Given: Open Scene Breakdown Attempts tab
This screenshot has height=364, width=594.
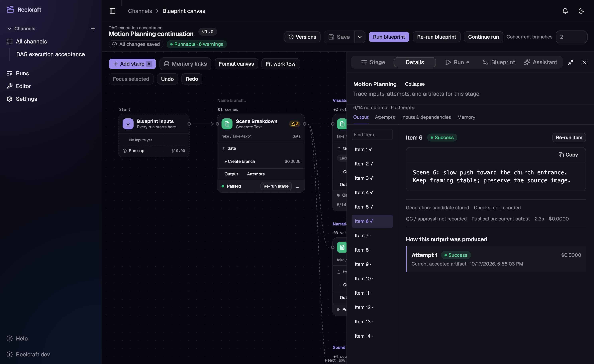Looking at the screenshot, I should [256, 174].
